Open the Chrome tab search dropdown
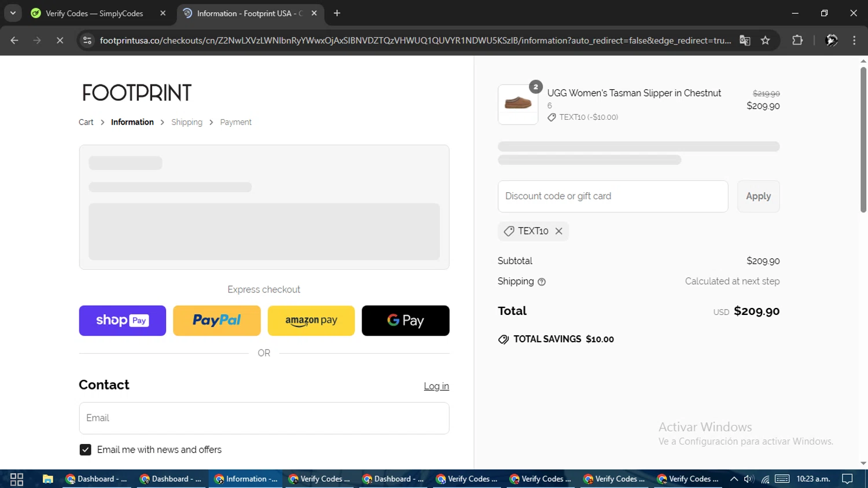The image size is (868, 488). click(13, 13)
